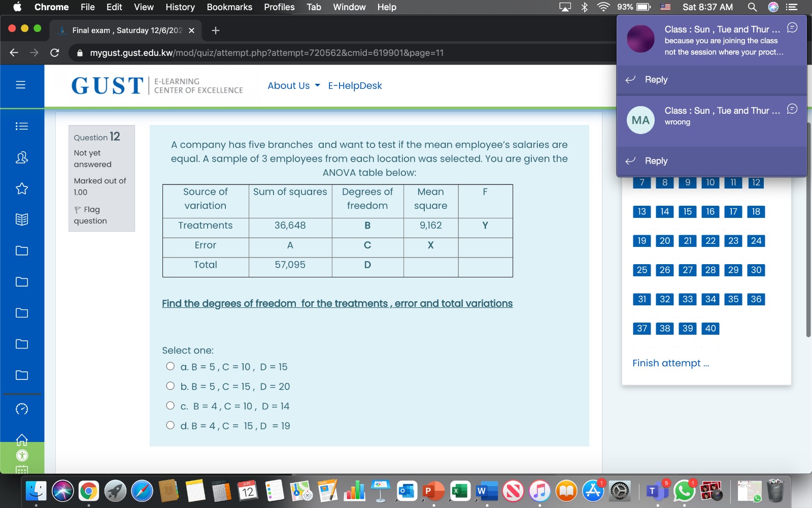Expand the navigation drawer with the hamburger icon

tap(21, 85)
